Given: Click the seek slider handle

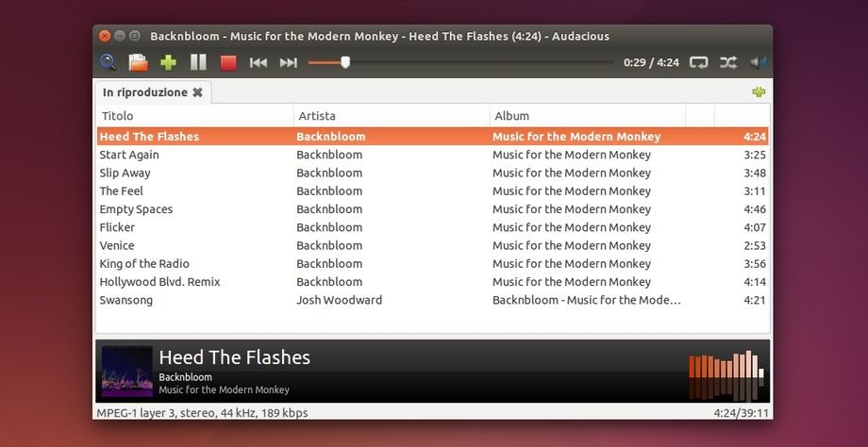Looking at the screenshot, I should 345,62.
